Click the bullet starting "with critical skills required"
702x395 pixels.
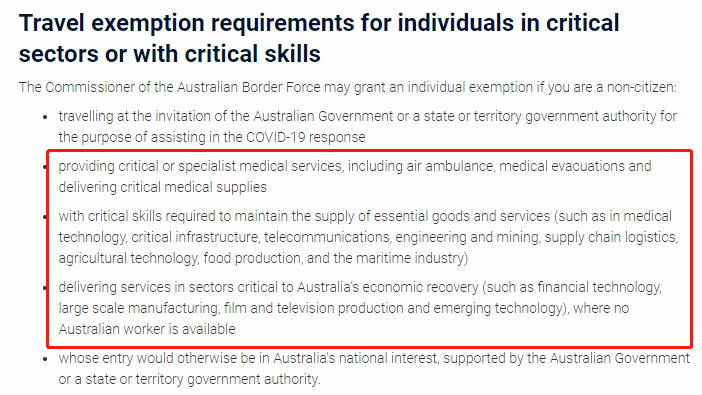(368, 237)
